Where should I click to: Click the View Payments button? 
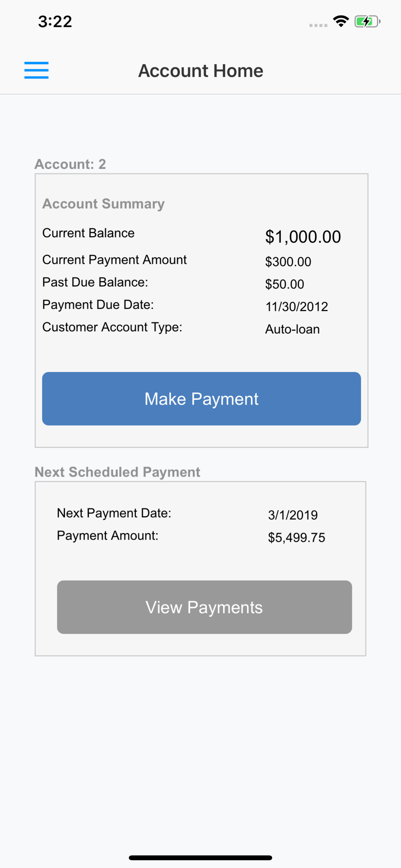204,607
